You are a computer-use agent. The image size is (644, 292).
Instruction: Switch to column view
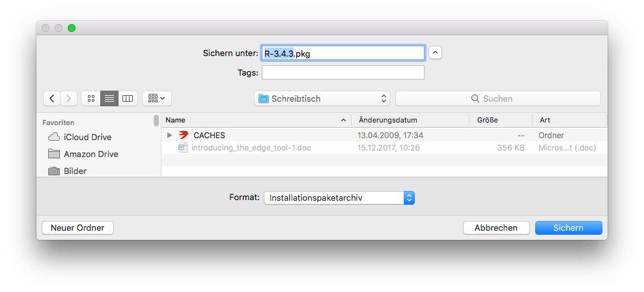(127, 98)
